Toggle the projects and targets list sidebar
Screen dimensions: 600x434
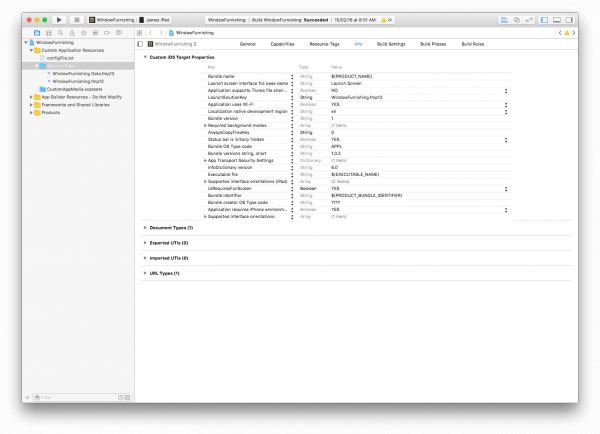coord(140,44)
